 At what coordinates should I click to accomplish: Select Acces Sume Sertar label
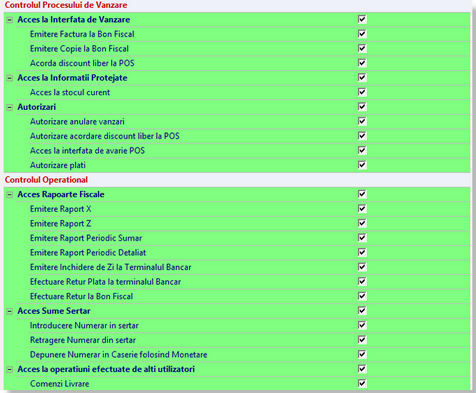[54, 311]
